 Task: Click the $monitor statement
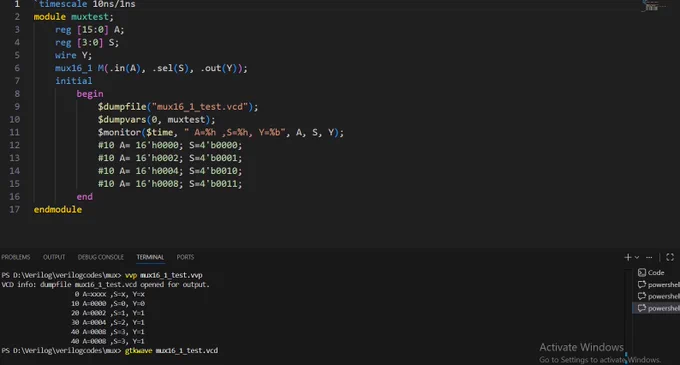221,132
